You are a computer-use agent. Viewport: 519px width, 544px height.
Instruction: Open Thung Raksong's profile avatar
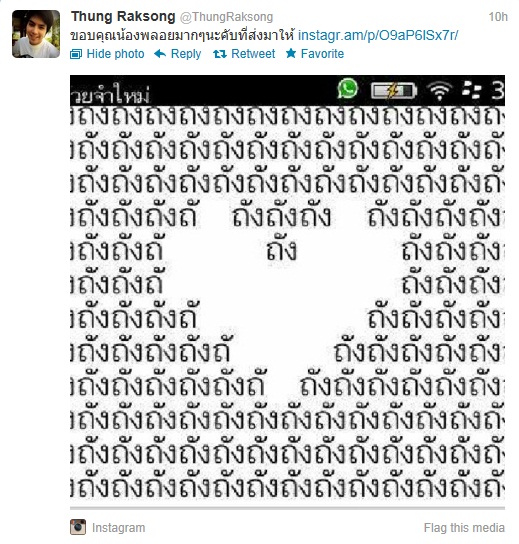pos(36,34)
